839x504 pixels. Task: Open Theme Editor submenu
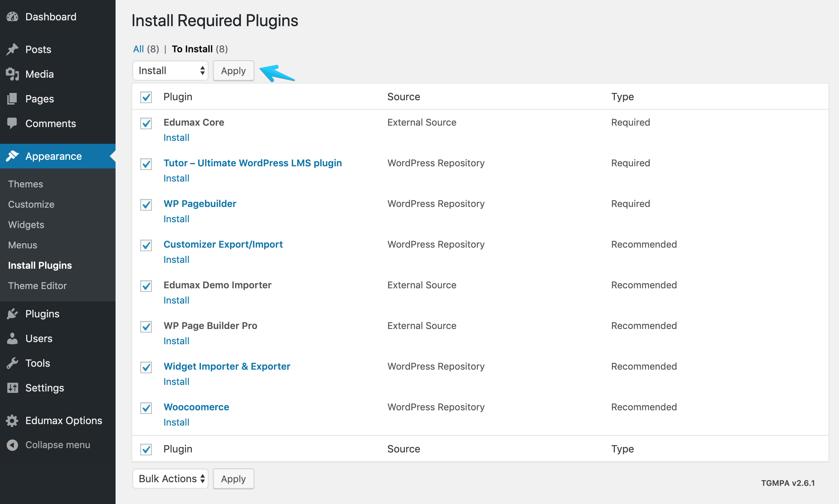tap(37, 286)
